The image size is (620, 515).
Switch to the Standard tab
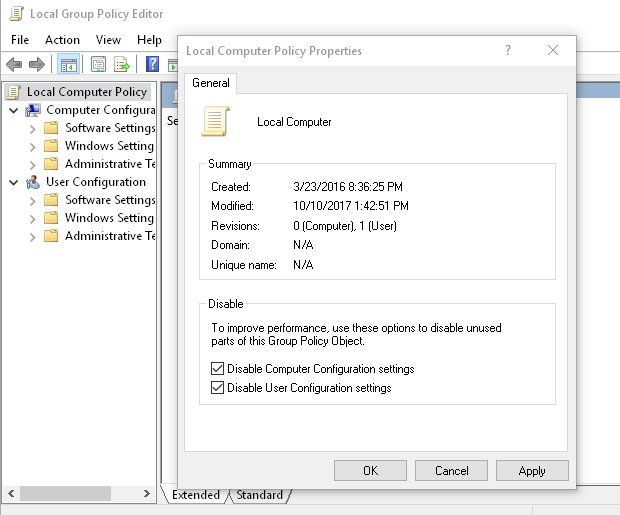coord(259,495)
